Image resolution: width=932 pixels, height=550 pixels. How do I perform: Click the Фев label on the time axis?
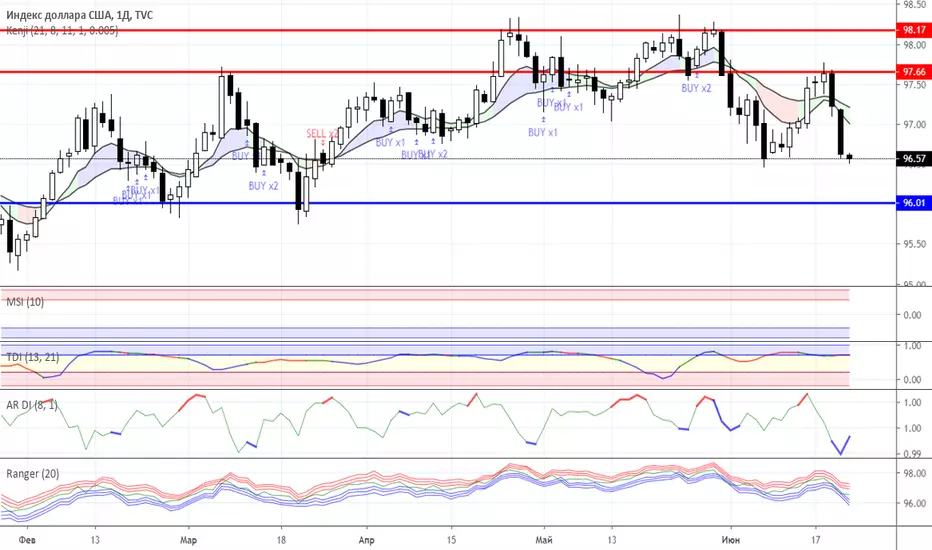coord(27,540)
